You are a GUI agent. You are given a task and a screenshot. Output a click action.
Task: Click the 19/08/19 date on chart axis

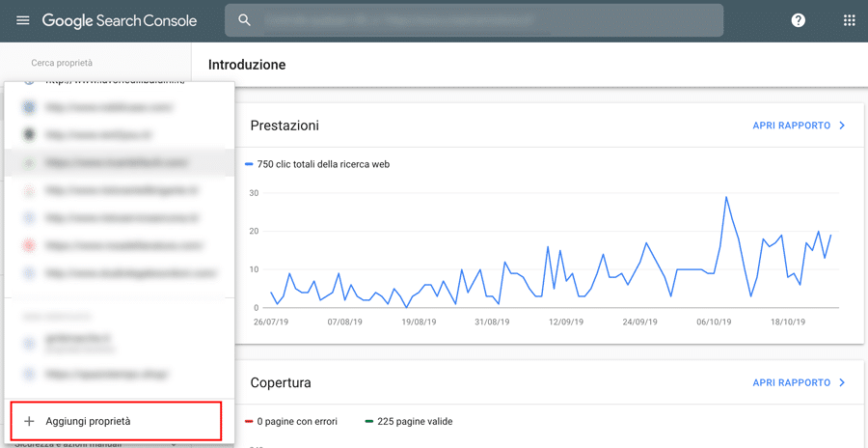420,322
